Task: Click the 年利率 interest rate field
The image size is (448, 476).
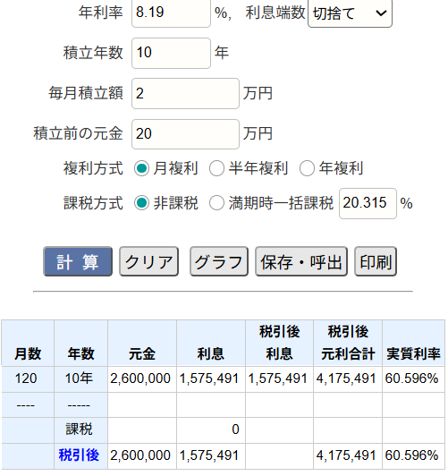Action: [171, 13]
